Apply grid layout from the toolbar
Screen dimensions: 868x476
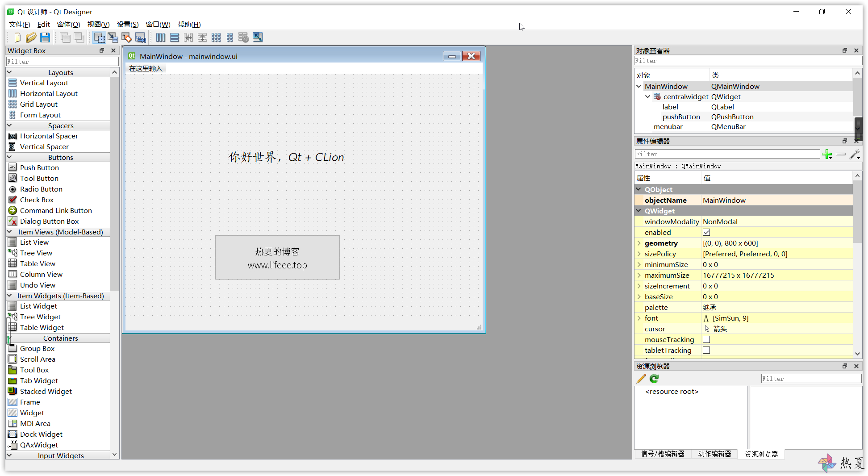click(216, 38)
